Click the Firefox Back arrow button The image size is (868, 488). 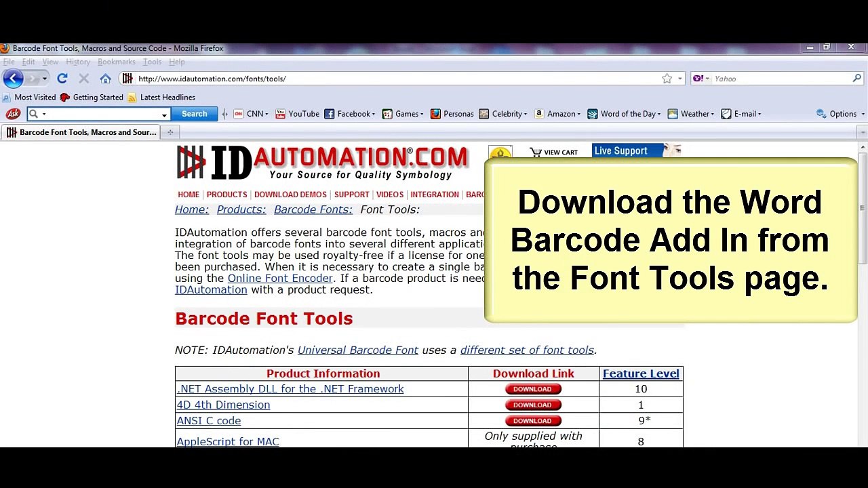tap(13, 79)
